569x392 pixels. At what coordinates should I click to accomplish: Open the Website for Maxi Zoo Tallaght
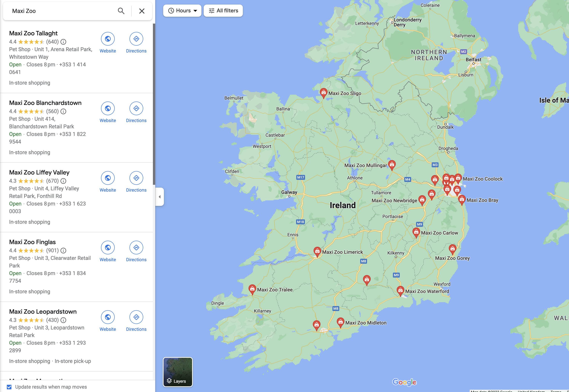[x=108, y=39]
